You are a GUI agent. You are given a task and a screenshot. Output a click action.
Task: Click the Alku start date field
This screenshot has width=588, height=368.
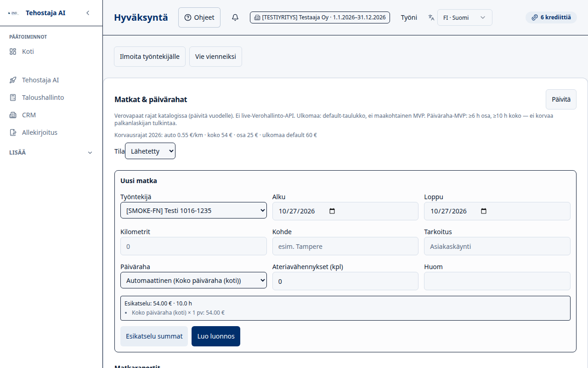(345, 211)
